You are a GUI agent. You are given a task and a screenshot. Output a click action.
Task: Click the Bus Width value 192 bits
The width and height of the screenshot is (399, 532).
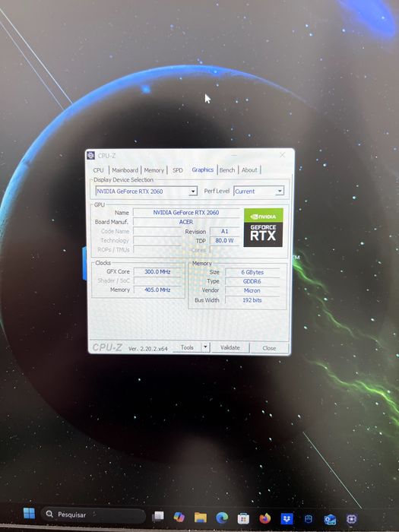tap(252, 300)
